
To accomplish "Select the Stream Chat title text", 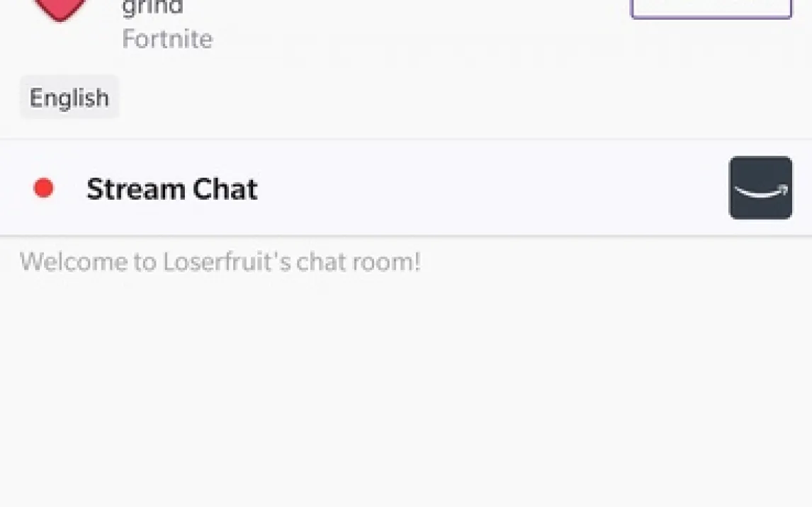I will click(172, 189).
